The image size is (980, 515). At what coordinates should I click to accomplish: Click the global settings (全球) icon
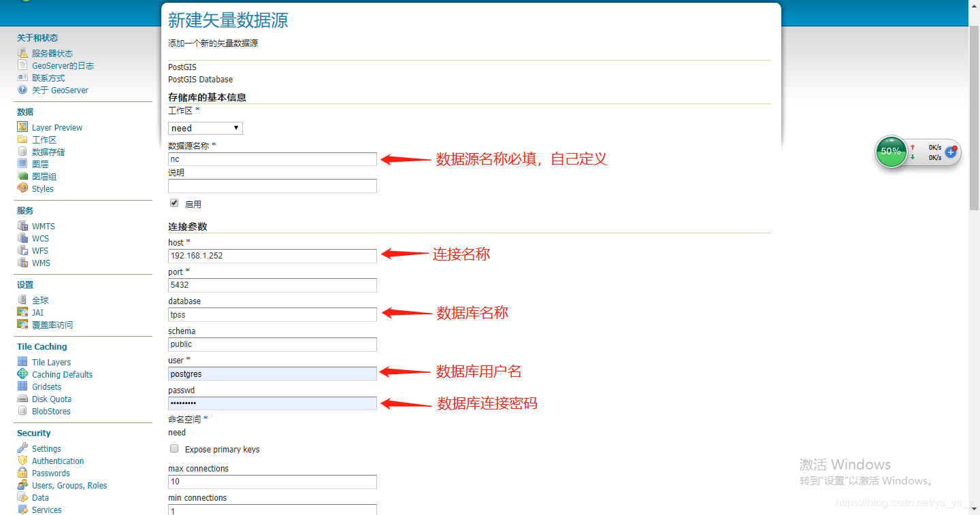click(22, 300)
